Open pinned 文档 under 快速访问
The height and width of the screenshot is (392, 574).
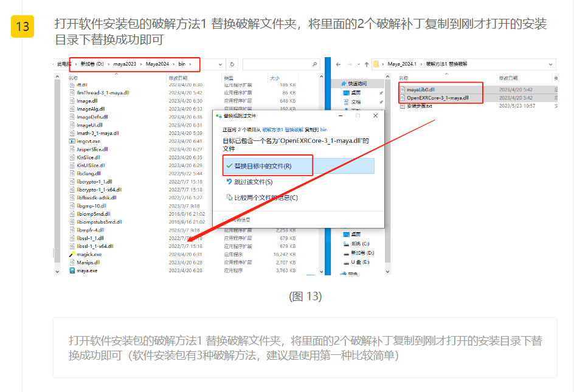pos(356,101)
